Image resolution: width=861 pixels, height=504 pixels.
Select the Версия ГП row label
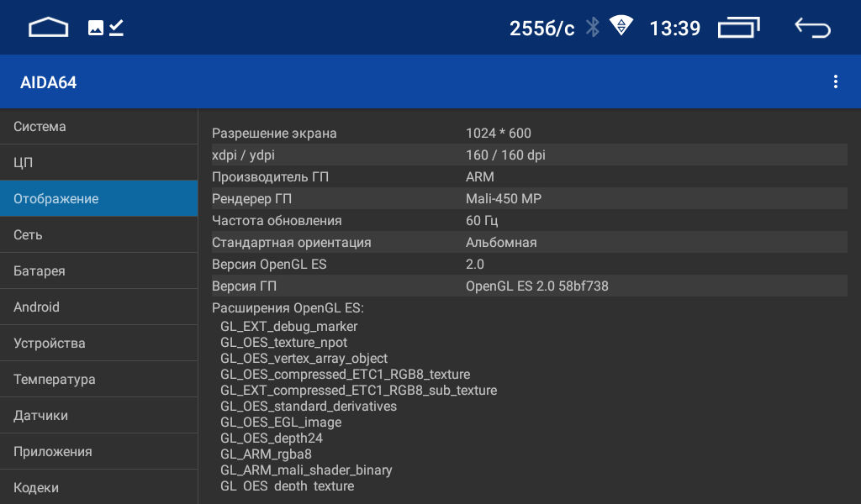(x=245, y=286)
